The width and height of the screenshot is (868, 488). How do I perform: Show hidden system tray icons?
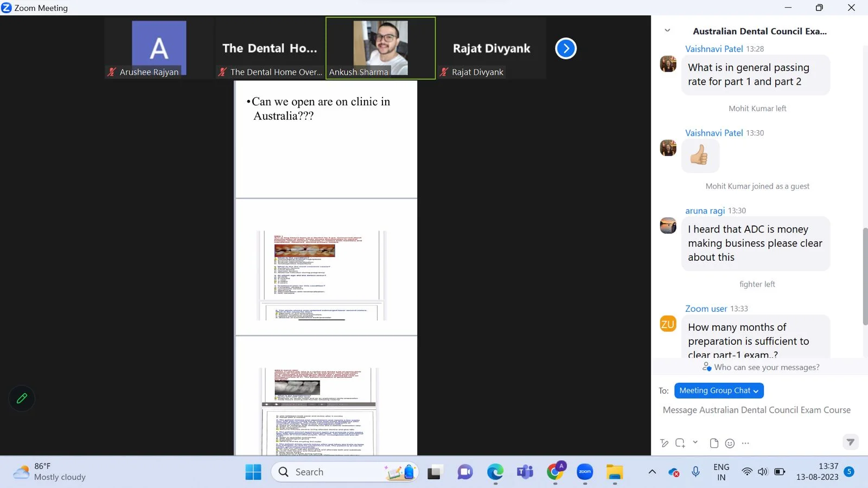652,472
